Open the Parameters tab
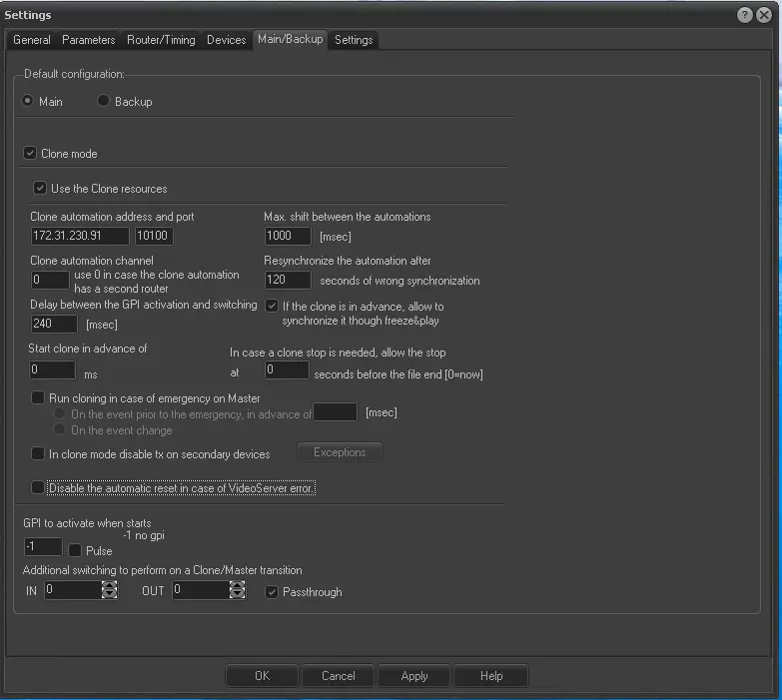 click(x=88, y=40)
